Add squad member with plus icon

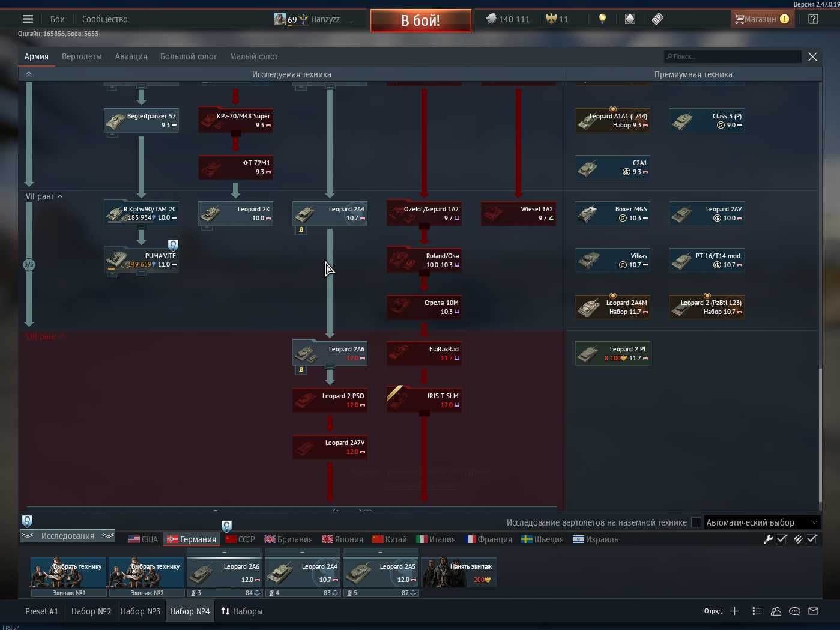pos(734,611)
